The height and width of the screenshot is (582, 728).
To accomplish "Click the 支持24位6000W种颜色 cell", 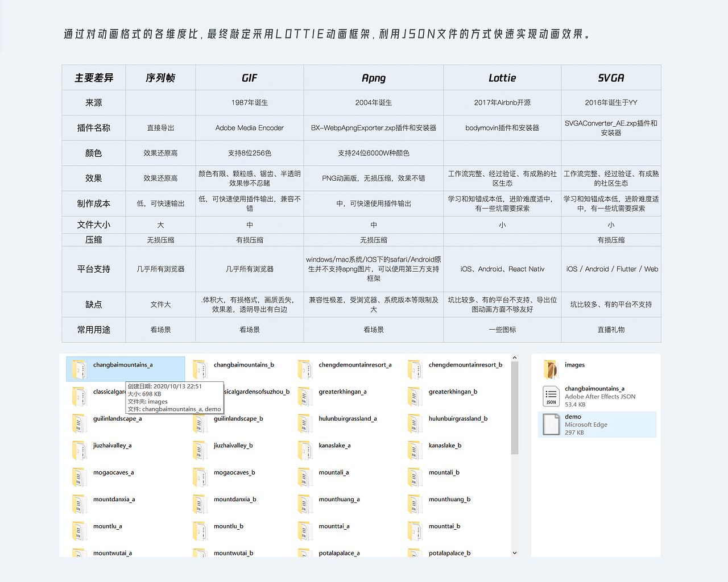I will [374, 153].
